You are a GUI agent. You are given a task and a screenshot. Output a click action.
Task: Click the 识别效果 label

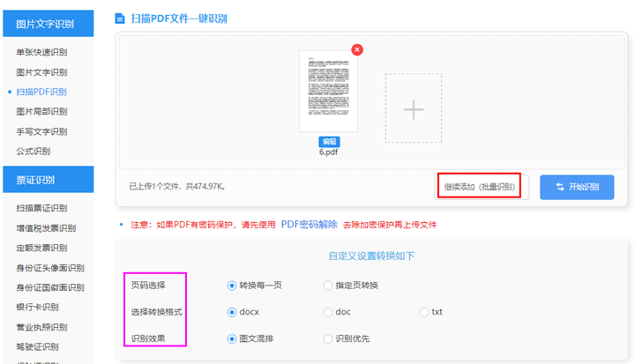pyautogui.click(x=148, y=338)
